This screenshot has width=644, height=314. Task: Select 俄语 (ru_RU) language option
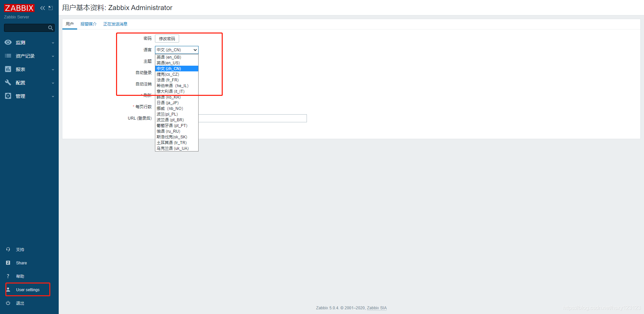pos(177,131)
